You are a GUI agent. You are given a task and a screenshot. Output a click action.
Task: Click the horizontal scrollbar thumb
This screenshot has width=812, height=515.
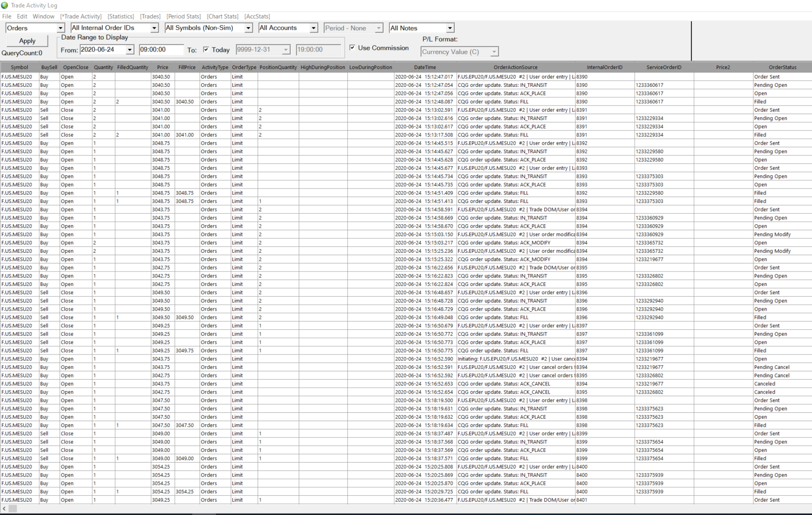point(13,508)
